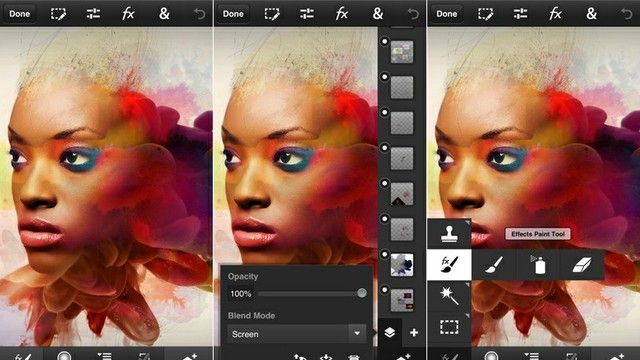The height and width of the screenshot is (360, 640).
Task: Tap Done in the left screen
Action: tap(19, 14)
